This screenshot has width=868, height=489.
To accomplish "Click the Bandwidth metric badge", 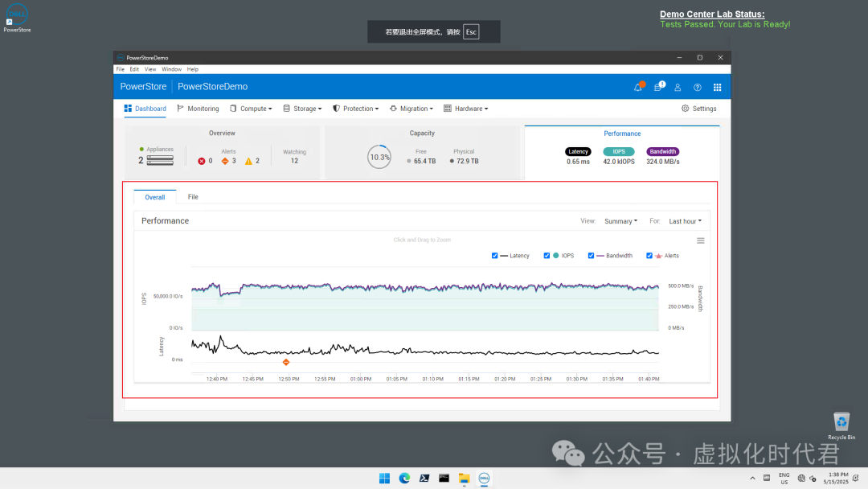I will (x=662, y=152).
